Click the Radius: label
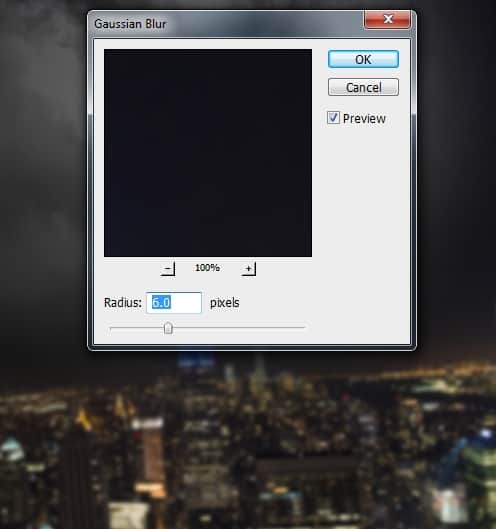Viewport: 496px width, 529px height. point(123,303)
